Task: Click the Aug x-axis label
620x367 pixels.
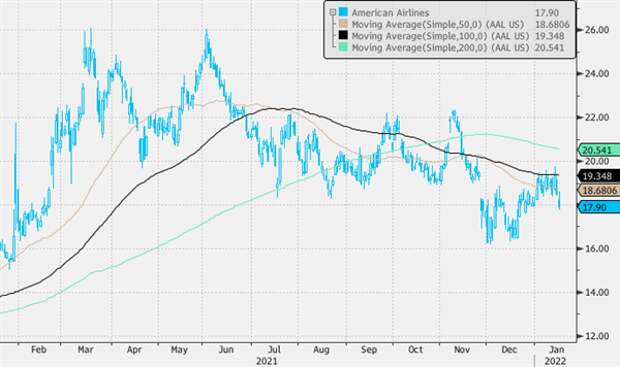Action: (321, 350)
